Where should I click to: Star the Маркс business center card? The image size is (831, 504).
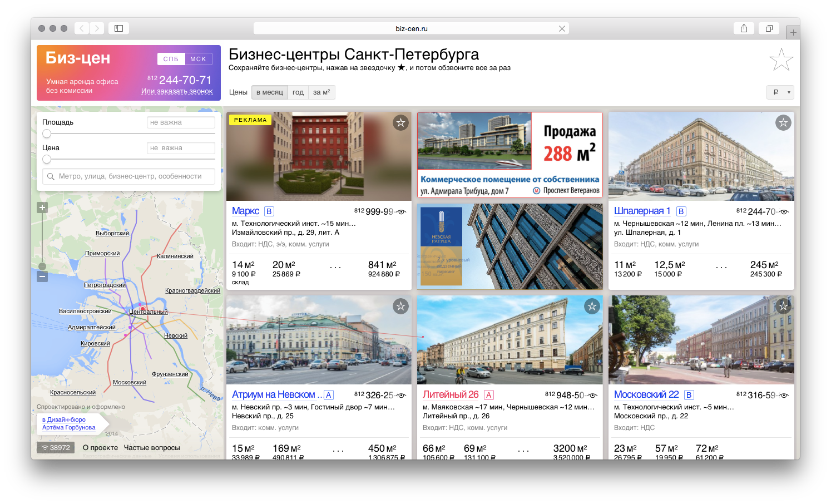400,122
